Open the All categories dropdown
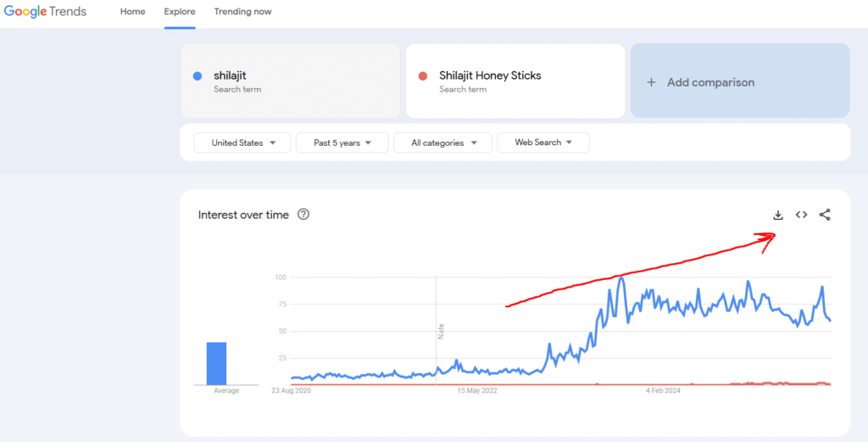 pos(442,143)
